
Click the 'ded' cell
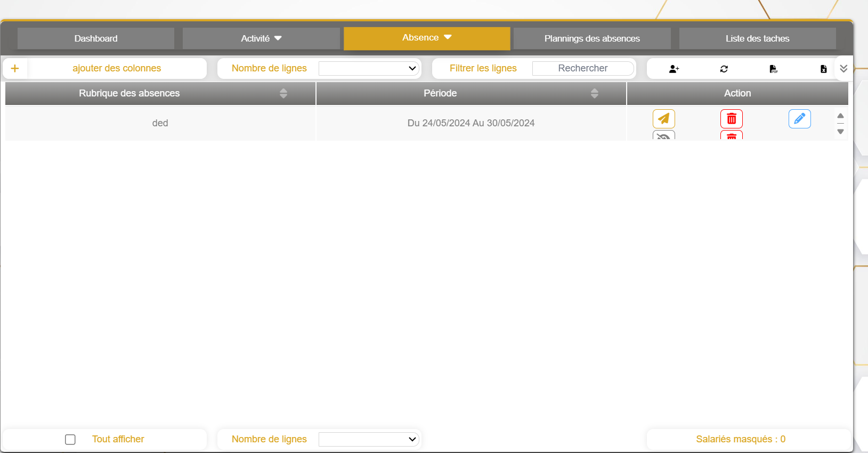click(x=160, y=123)
